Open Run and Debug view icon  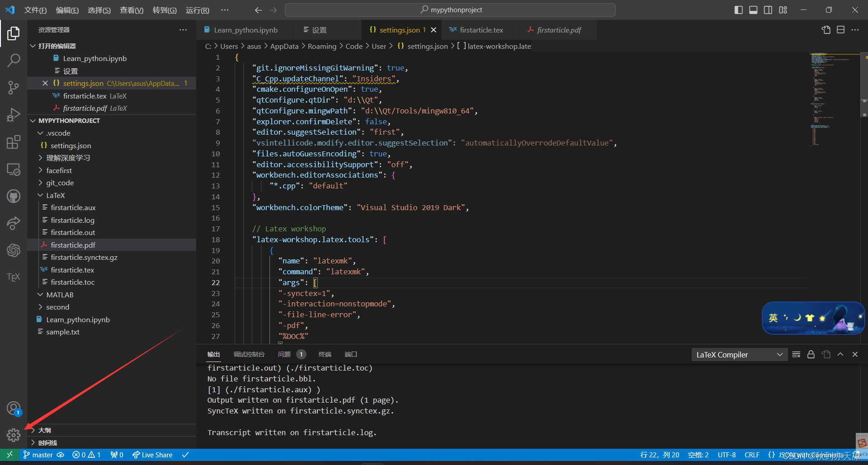click(14, 115)
